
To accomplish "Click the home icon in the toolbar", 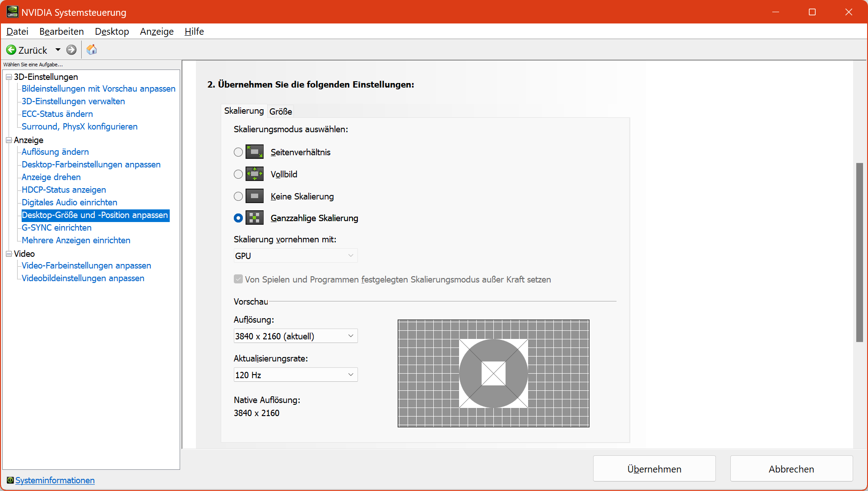I will coord(92,50).
